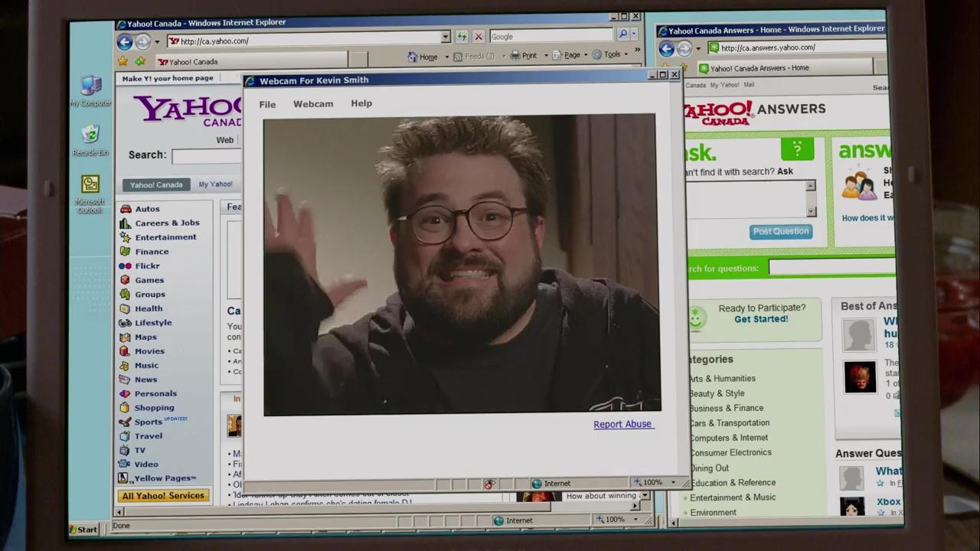
Task: Click pop-up blocker icon in webcam status bar
Action: point(490,484)
